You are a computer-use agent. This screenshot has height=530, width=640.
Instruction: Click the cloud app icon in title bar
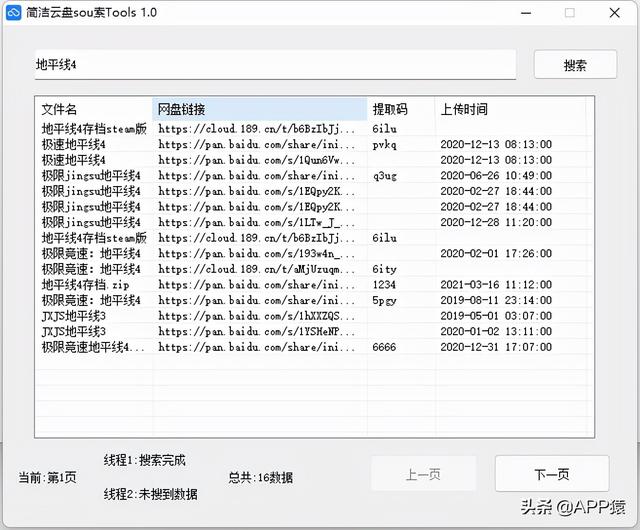tap(14, 14)
